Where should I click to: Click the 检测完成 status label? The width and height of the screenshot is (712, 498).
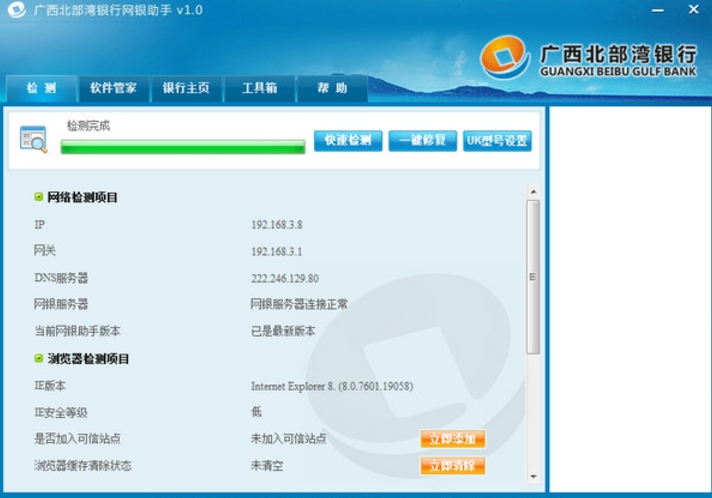[89, 126]
